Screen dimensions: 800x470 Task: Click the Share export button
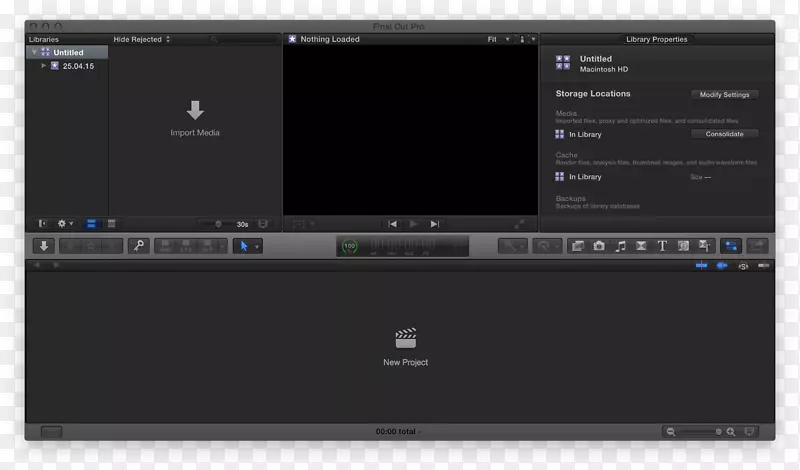pyautogui.click(x=758, y=246)
